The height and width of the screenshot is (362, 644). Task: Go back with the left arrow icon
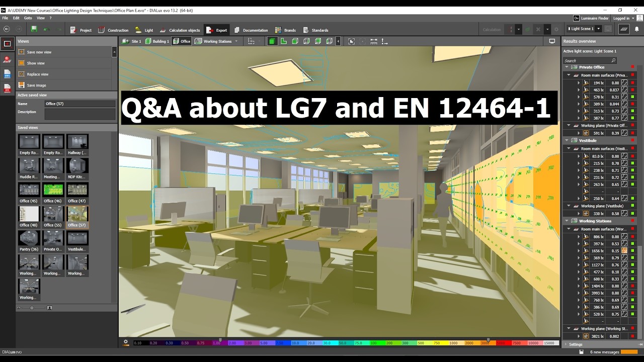pos(7,30)
